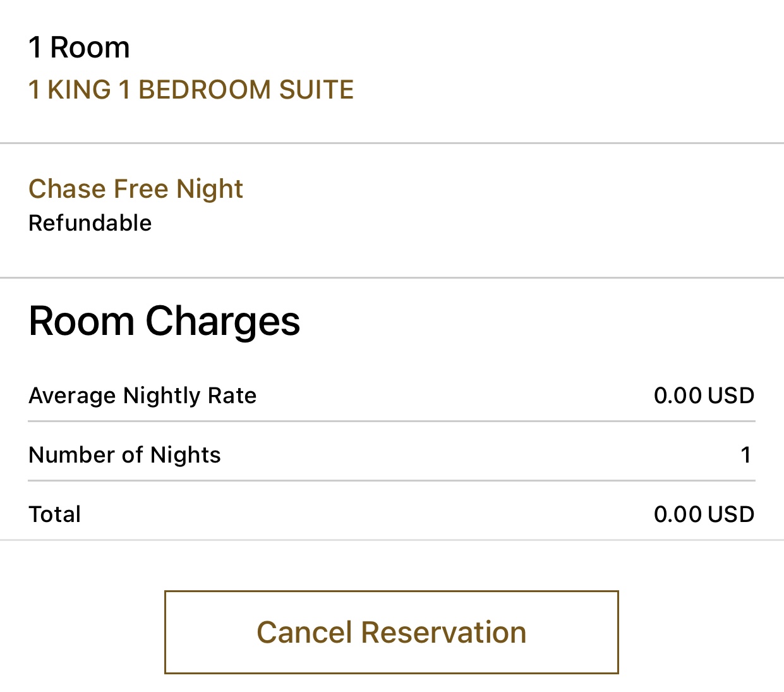Click the word SUITE in the room type
Screen dimensions: 784x692
[x=317, y=90]
